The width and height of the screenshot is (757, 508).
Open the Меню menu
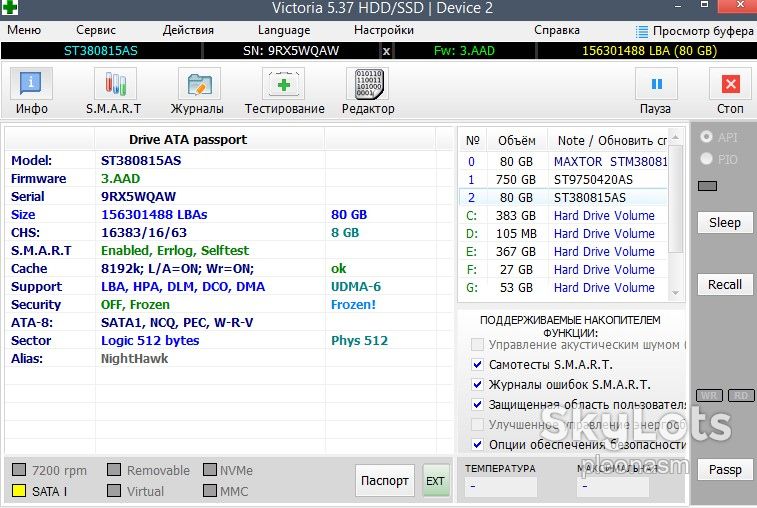[x=24, y=30]
